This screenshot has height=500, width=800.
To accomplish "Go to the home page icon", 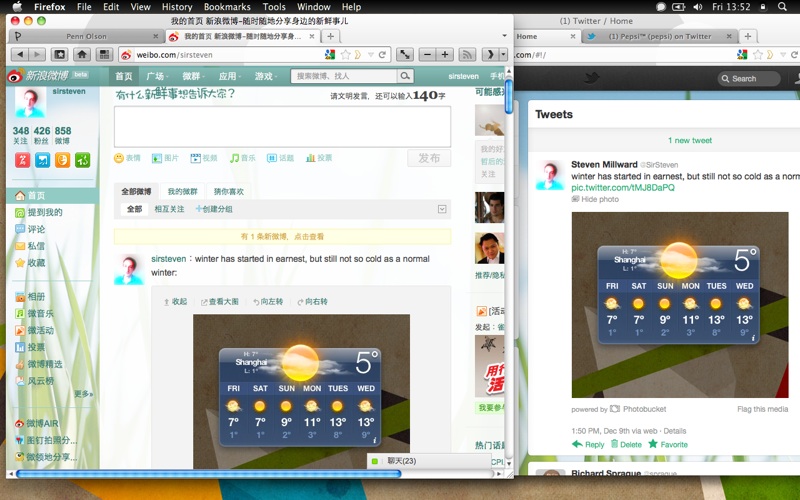I will pyautogui.click(x=82, y=55).
